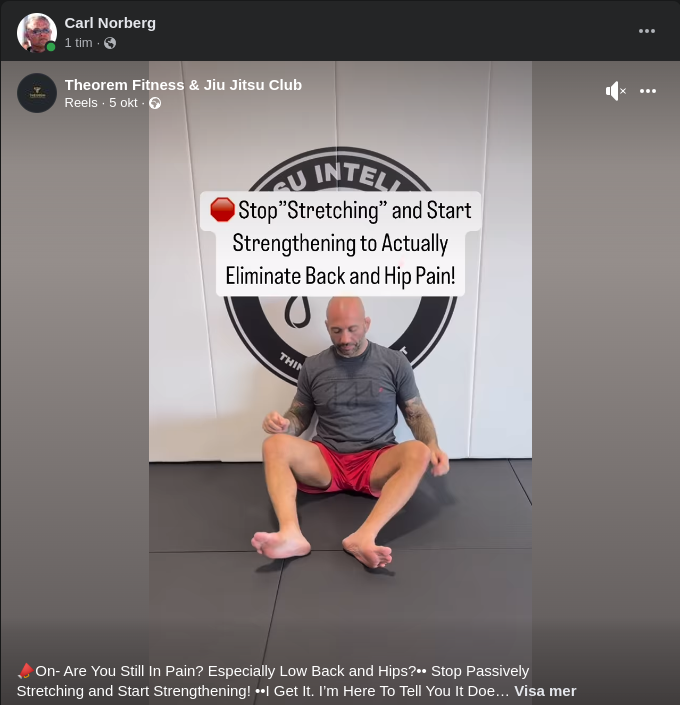Screen dimensions: 680x705
Task: Click the green online status dot
Action: click(x=51, y=47)
